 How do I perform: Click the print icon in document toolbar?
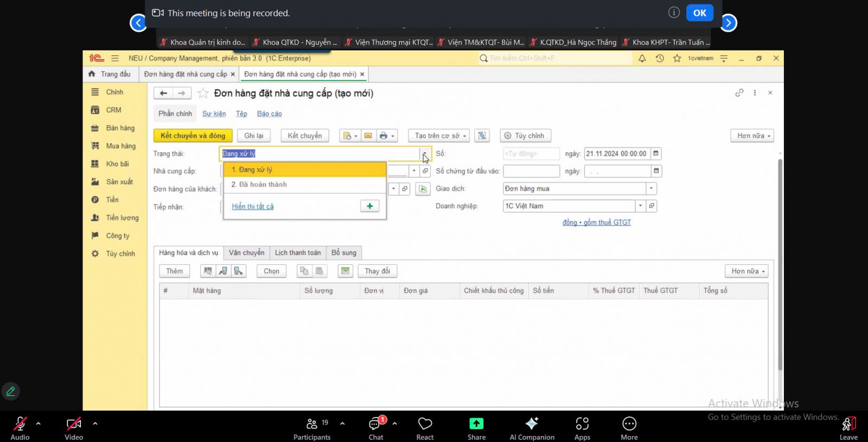[384, 136]
